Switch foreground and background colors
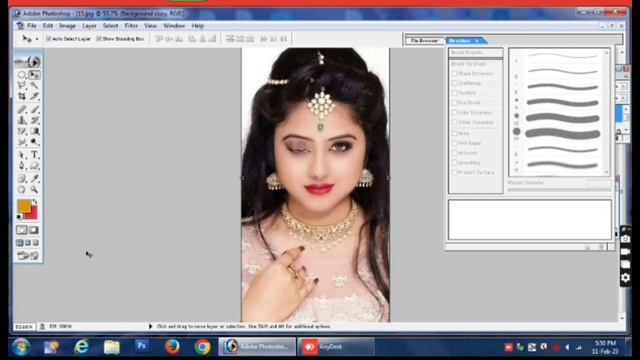Image resolution: width=640 pixels, height=360 pixels. point(35,202)
